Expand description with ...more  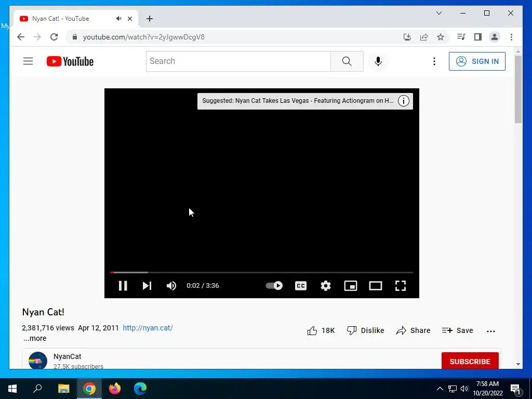35,338
